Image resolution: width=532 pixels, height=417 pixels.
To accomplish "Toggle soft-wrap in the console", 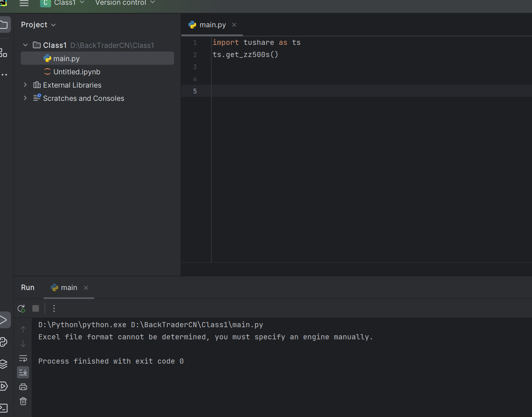I will (x=23, y=358).
